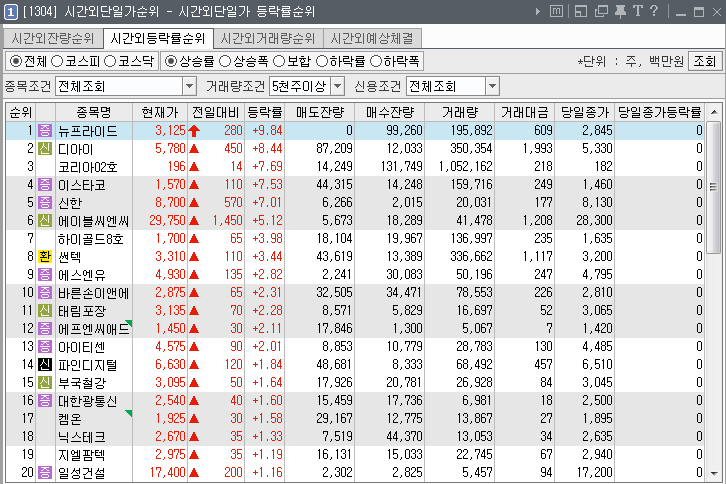
Task: Click the 'm' memo icon in title bar
Action: [557, 11]
